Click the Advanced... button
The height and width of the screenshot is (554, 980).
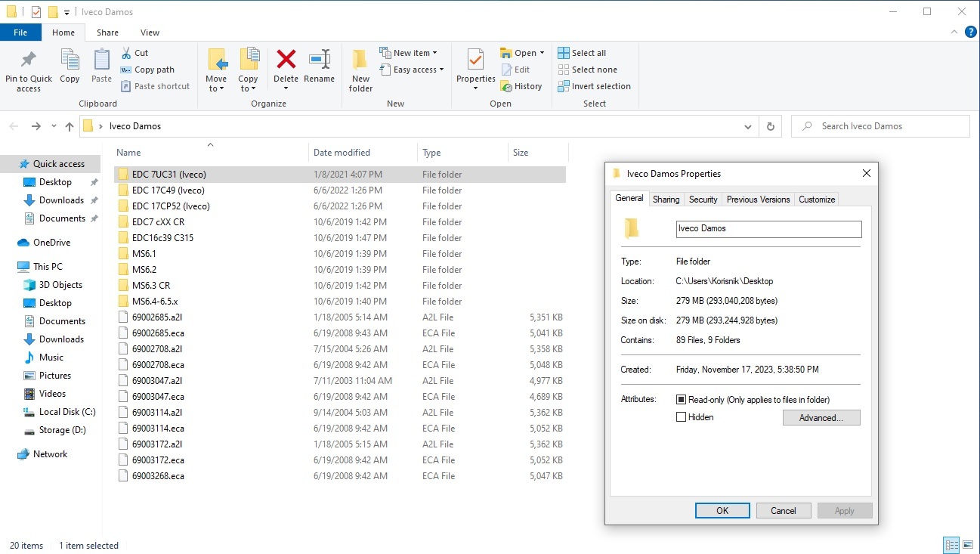821,418
